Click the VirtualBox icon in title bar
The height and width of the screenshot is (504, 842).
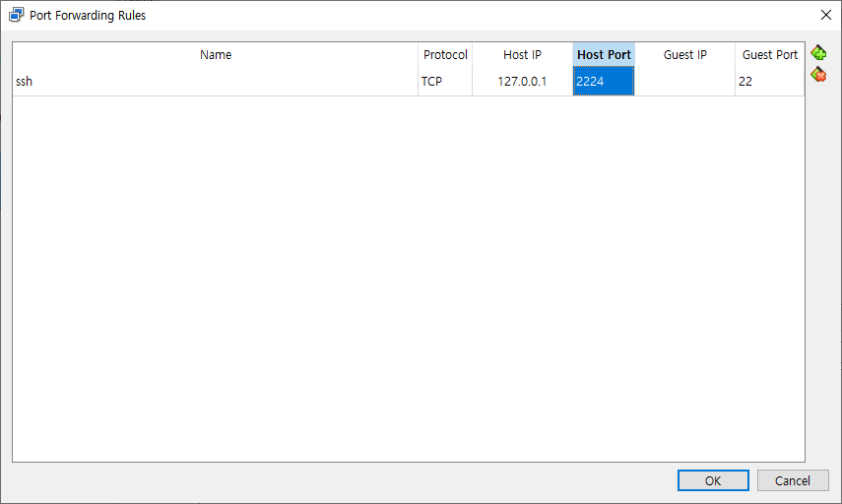pos(16,15)
